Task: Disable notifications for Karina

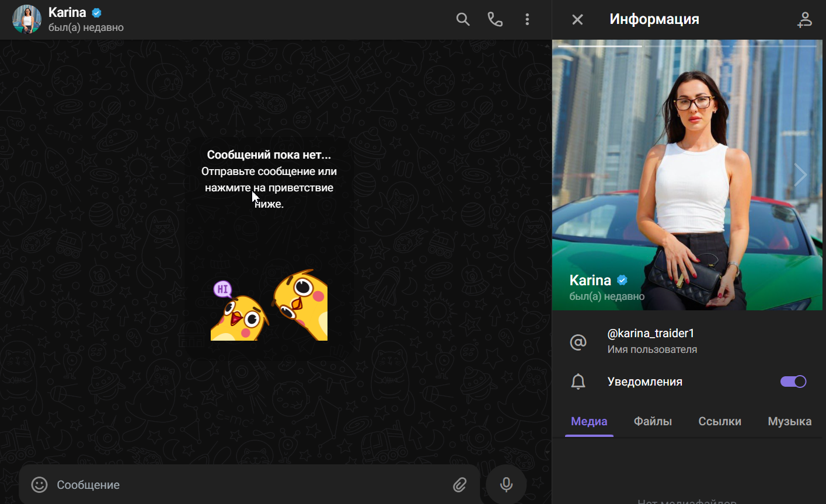Action: point(792,381)
